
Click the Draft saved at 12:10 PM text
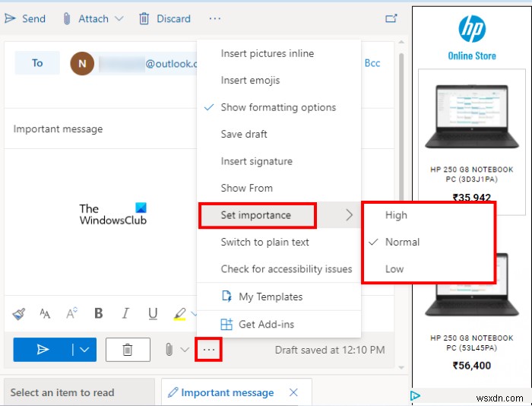coord(330,350)
